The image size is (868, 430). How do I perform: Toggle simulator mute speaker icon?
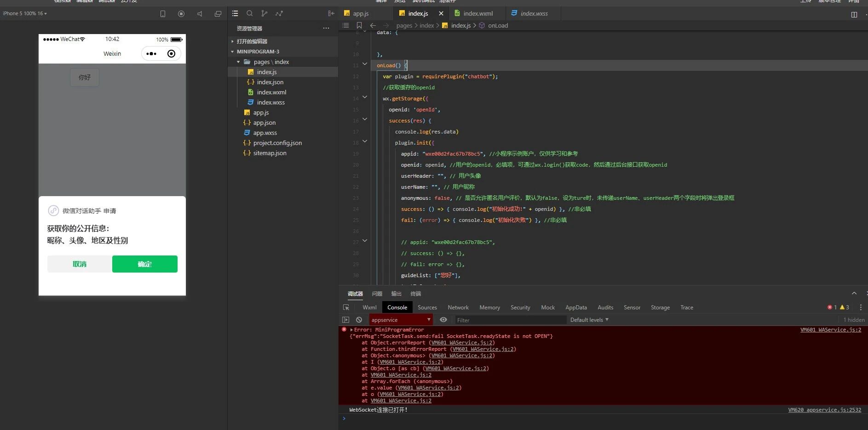click(x=200, y=14)
